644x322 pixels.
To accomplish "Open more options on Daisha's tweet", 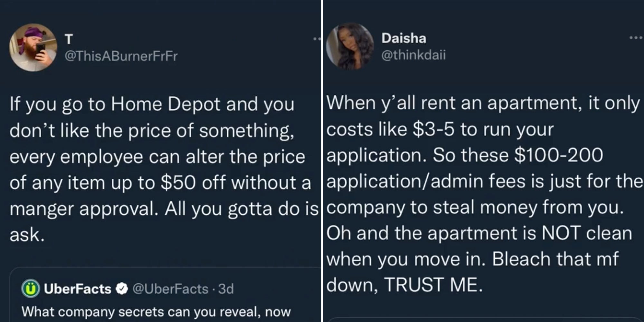I will [636, 38].
